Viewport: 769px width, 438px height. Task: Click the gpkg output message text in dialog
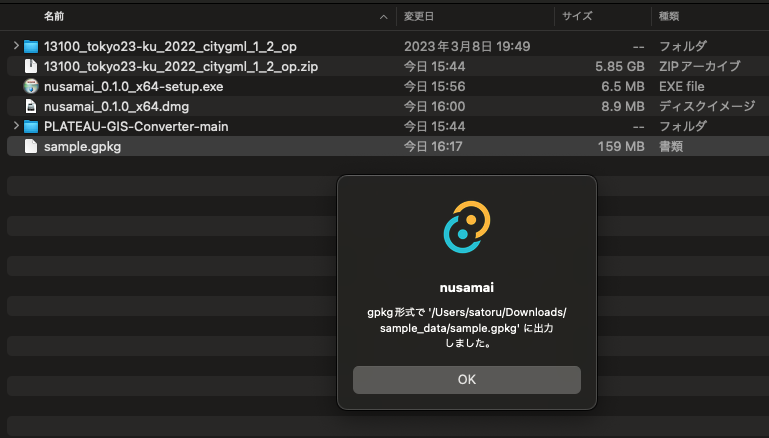(x=467, y=328)
